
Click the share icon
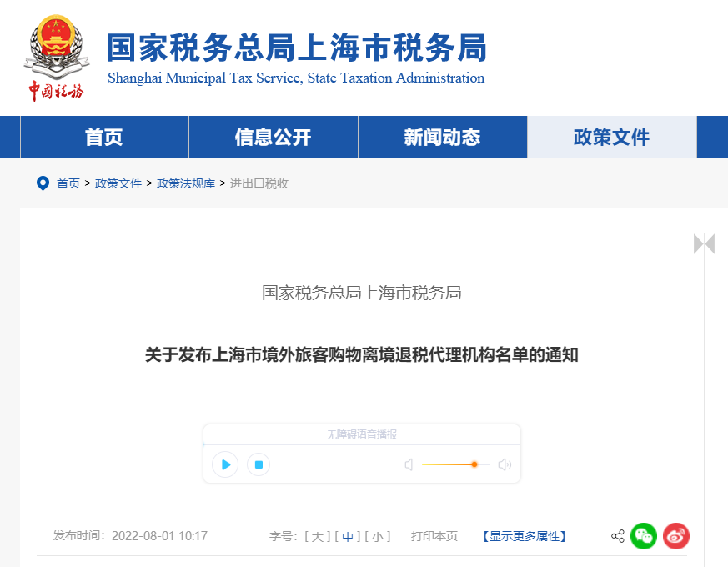click(x=617, y=536)
